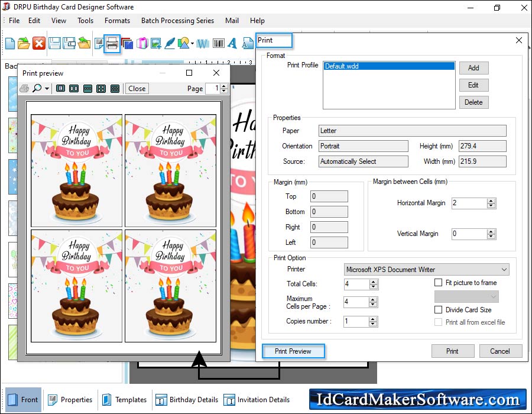Decrease the Vertical Margin value
The width and height of the screenshot is (532, 414).
[x=491, y=236]
